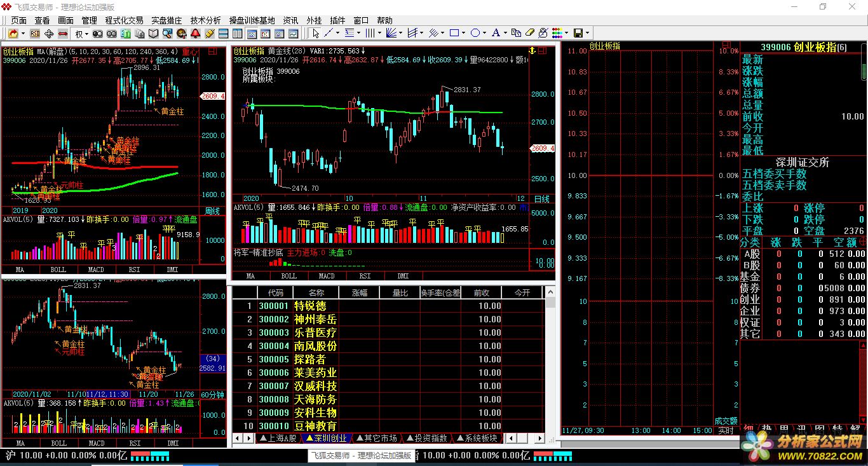The height and width of the screenshot is (466, 868).
Task: Click the padlock lock-drawings icon
Action: click(x=543, y=33)
